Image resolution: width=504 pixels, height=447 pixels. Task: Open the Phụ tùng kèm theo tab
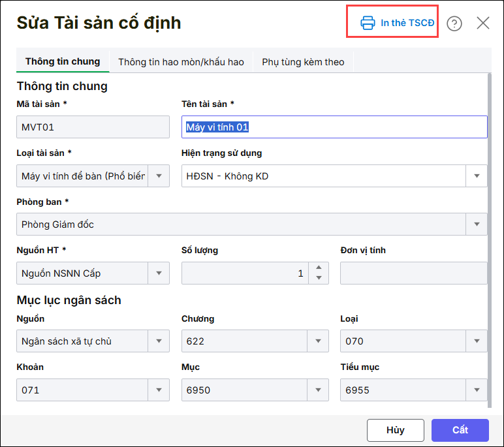point(303,62)
